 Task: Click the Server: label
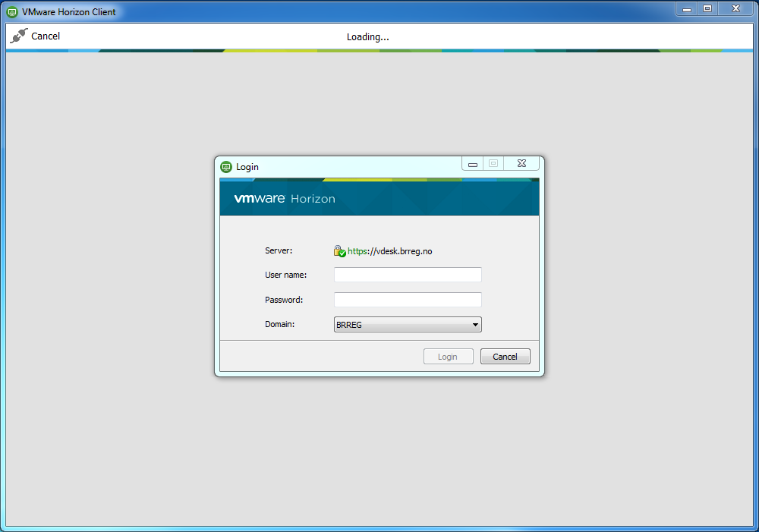(x=279, y=250)
